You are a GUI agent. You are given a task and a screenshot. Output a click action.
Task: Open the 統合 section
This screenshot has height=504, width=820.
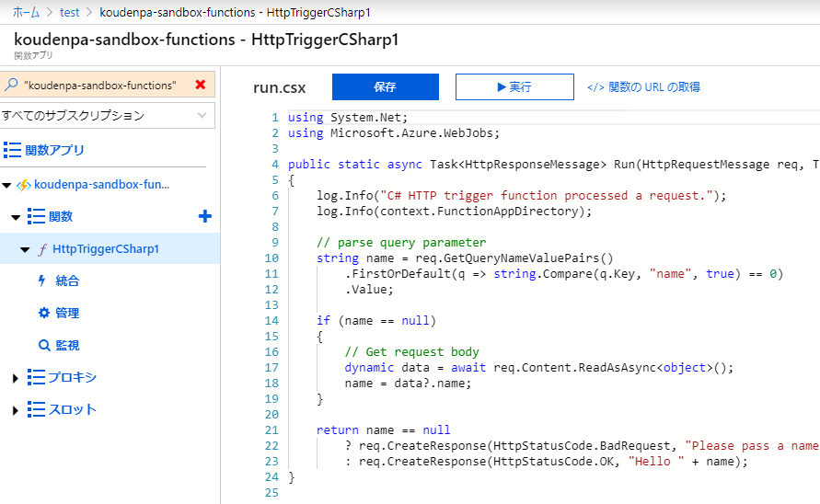click(67, 281)
